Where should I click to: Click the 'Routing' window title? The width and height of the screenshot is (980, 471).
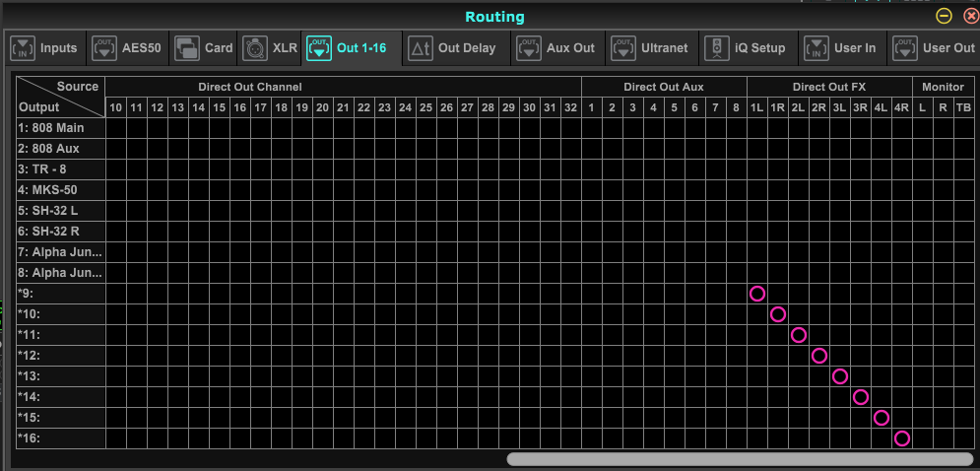pyautogui.click(x=494, y=17)
